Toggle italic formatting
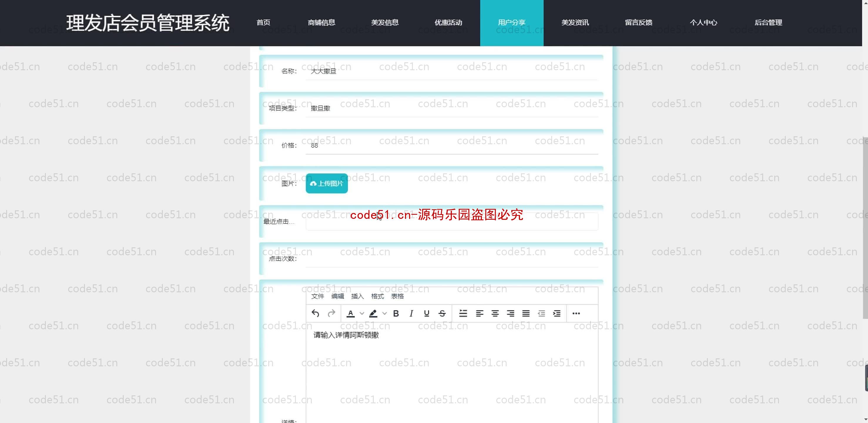This screenshot has height=423, width=868. pyautogui.click(x=411, y=313)
